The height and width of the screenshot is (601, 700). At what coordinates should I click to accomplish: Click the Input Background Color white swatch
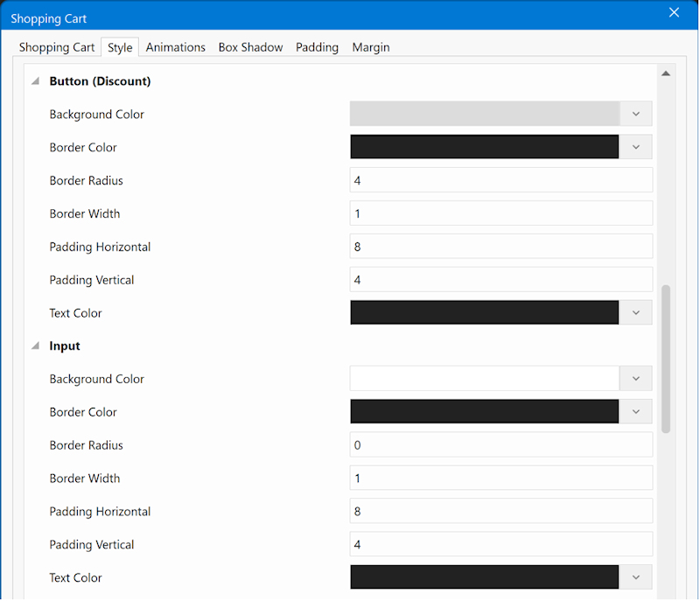click(x=484, y=379)
